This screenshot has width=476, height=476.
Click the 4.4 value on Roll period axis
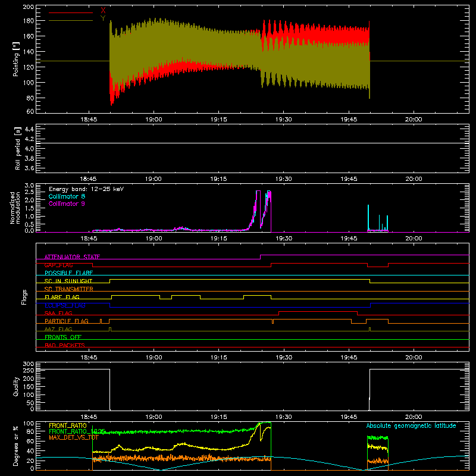click(x=29, y=129)
